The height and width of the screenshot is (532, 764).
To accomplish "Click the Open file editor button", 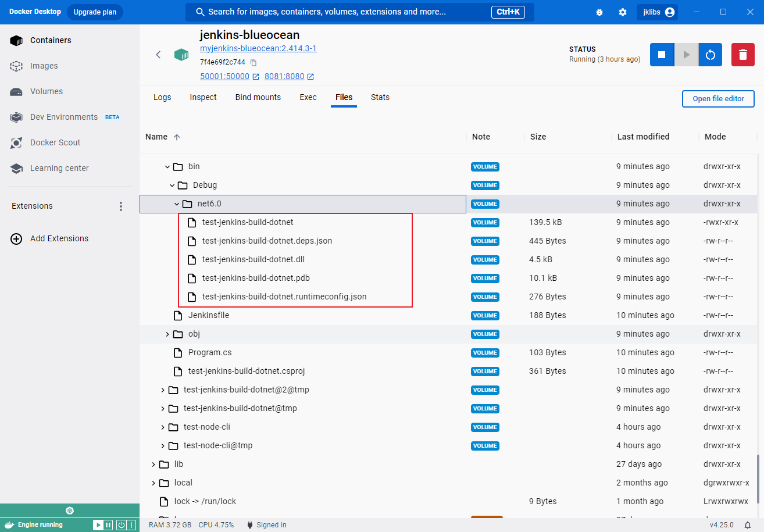I will coord(718,99).
